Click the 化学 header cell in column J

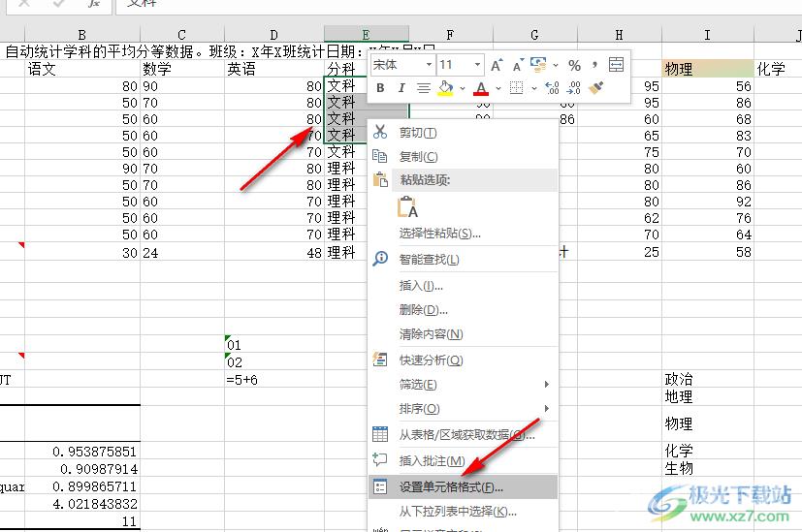[x=778, y=69]
